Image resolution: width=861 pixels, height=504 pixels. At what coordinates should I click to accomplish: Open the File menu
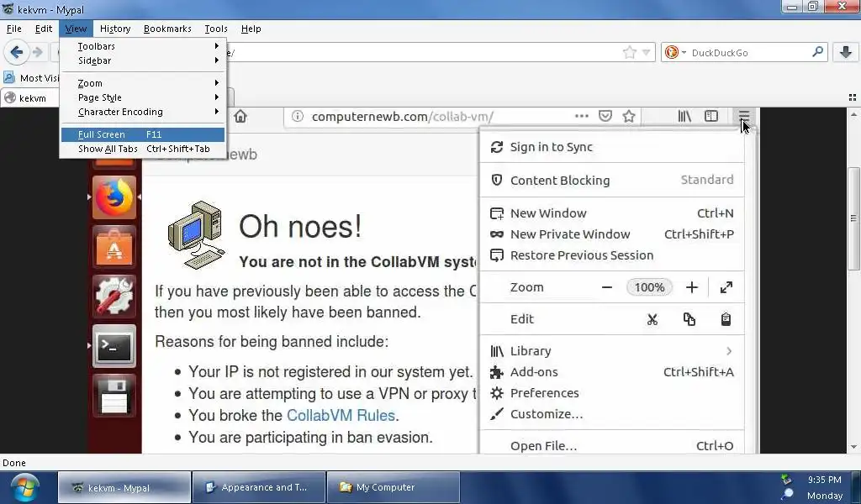13,29
